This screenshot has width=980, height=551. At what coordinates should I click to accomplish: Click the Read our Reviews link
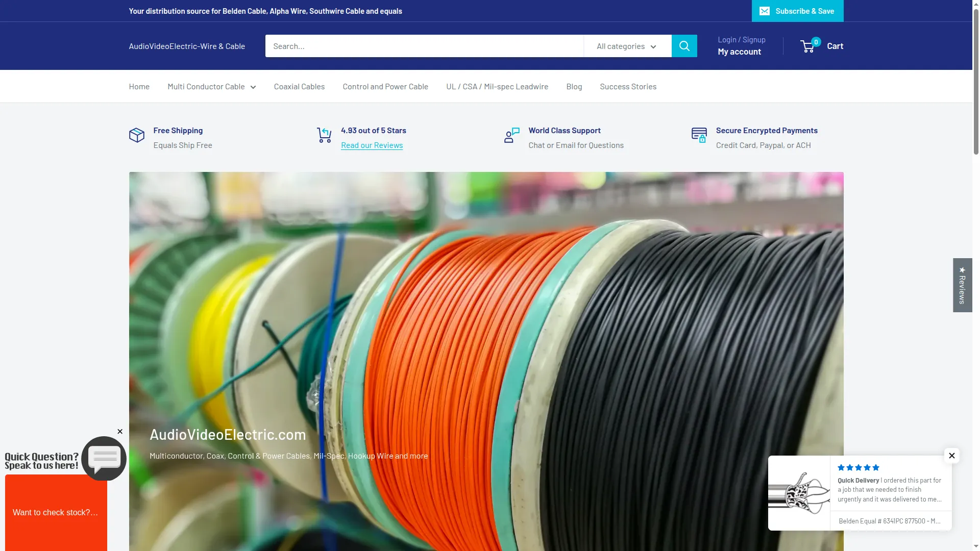point(372,145)
